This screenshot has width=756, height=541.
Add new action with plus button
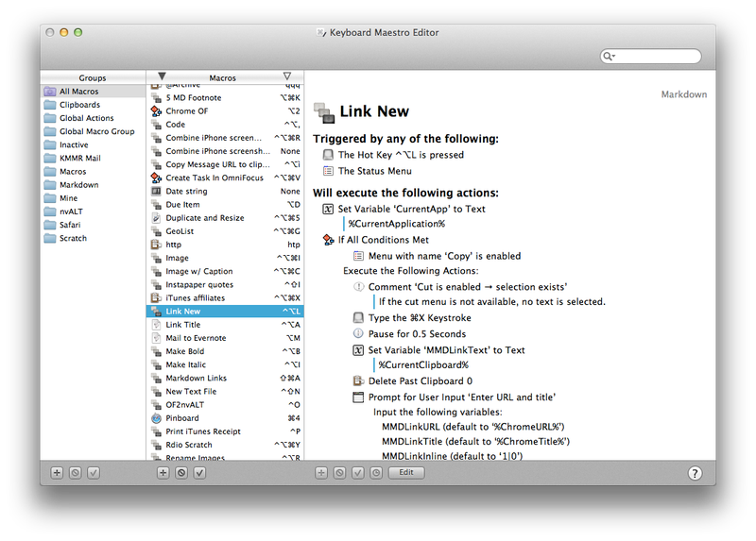pos(321,473)
